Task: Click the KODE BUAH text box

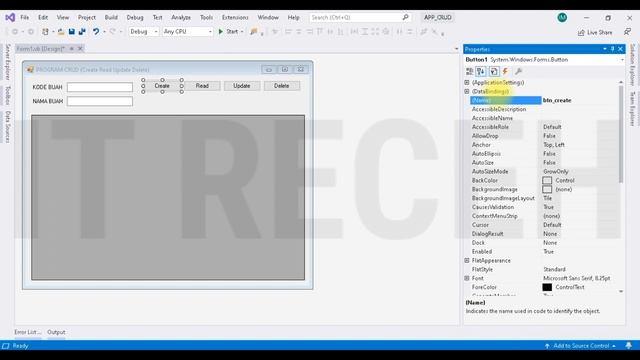Action: [x=100, y=87]
